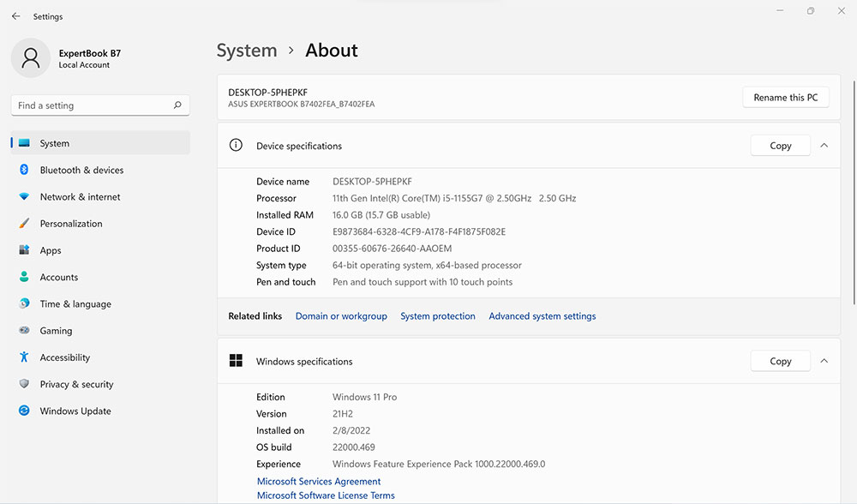Collapse the Windows specifications section

point(824,361)
